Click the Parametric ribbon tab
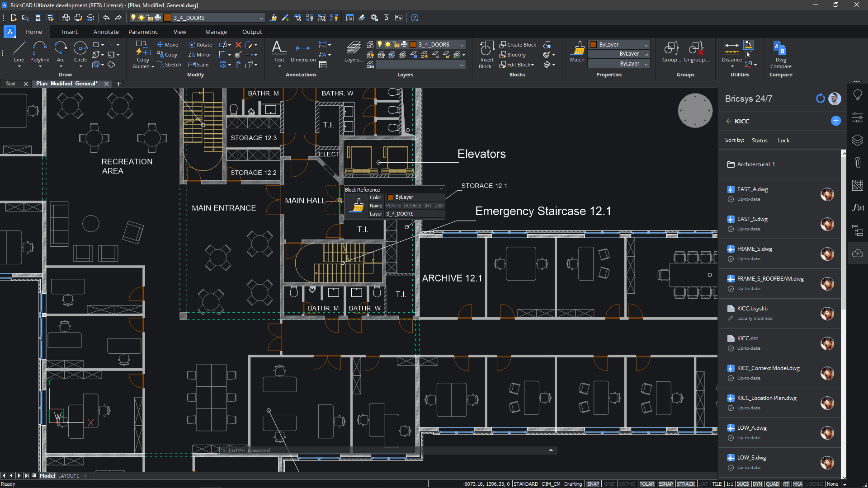This screenshot has height=488, width=868. pyautogui.click(x=142, y=32)
